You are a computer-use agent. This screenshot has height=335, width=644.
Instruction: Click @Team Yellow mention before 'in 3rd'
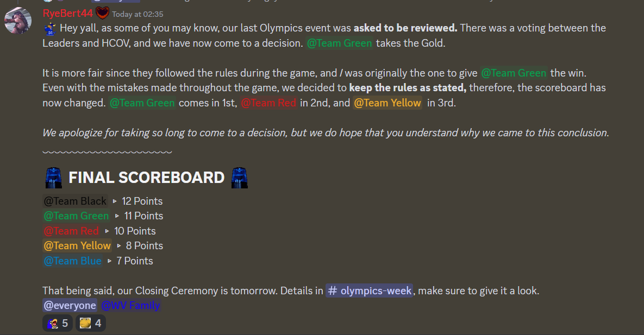[387, 103]
